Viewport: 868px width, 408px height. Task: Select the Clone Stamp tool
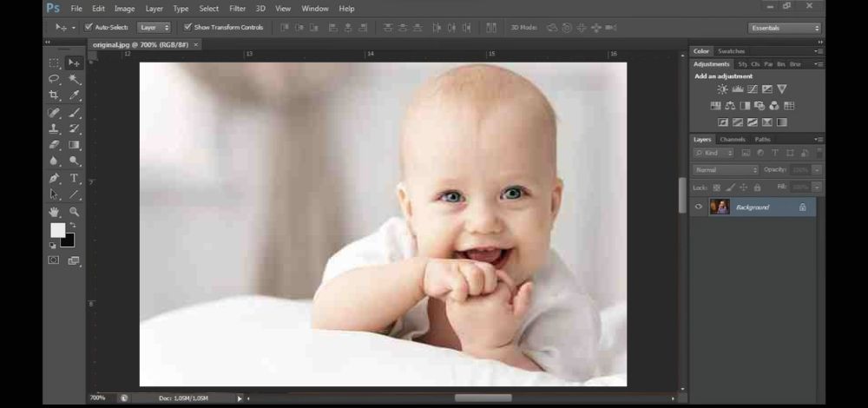coord(54,128)
